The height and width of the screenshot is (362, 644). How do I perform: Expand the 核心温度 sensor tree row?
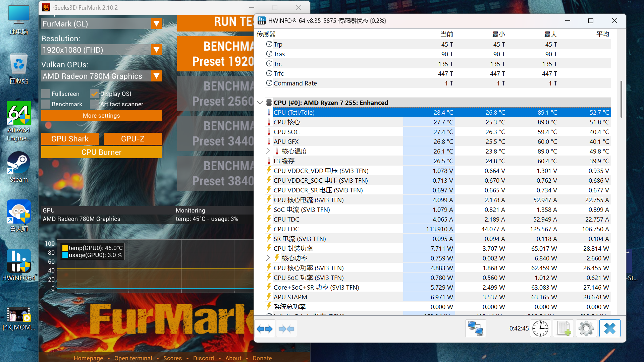pos(268,151)
